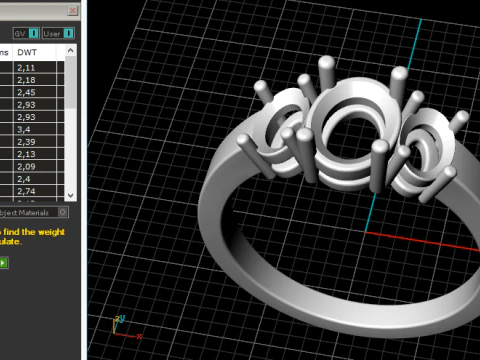Select the 2,39 DWT cell
The image size is (480, 360).
tap(34, 142)
